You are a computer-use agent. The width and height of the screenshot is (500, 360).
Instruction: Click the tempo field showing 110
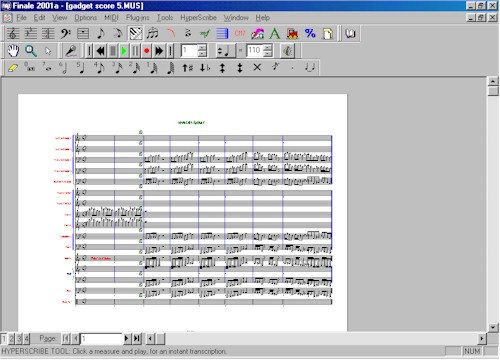(255, 51)
